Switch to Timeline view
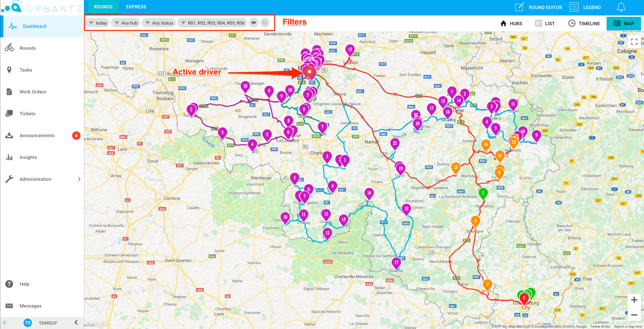The image size is (644, 329). pyautogui.click(x=584, y=24)
